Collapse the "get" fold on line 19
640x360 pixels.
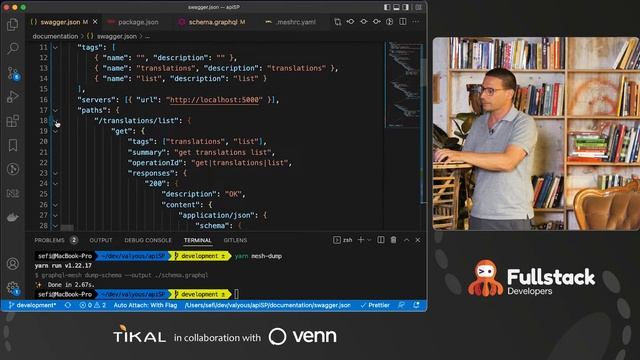point(55,131)
